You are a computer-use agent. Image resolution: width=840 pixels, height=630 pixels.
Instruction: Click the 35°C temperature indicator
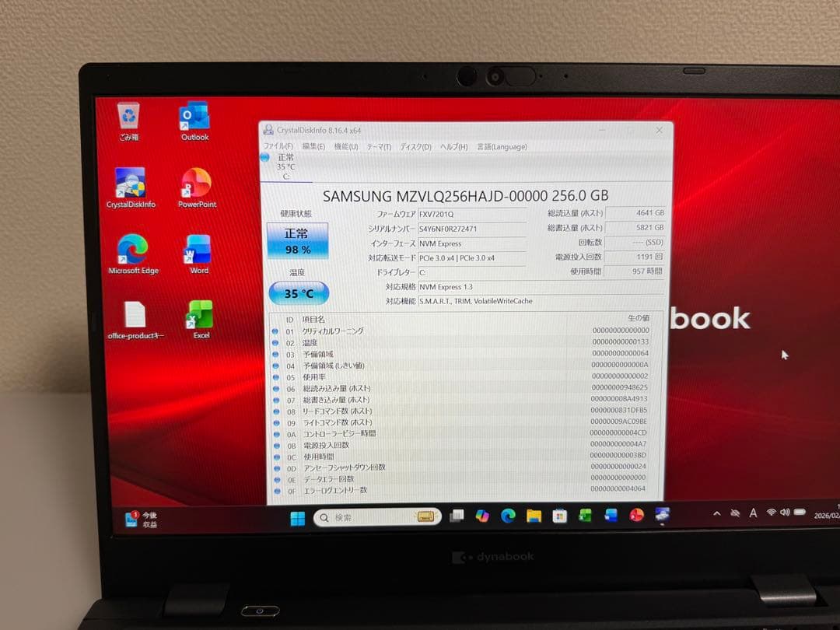point(299,293)
